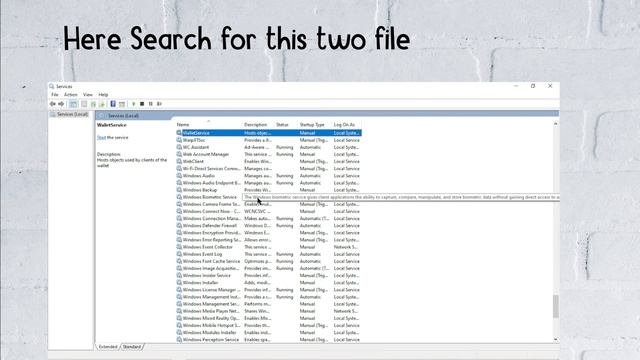
Task: Click the gear icon beside Windows Audio
Action: pyautogui.click(x=179, y=176)
